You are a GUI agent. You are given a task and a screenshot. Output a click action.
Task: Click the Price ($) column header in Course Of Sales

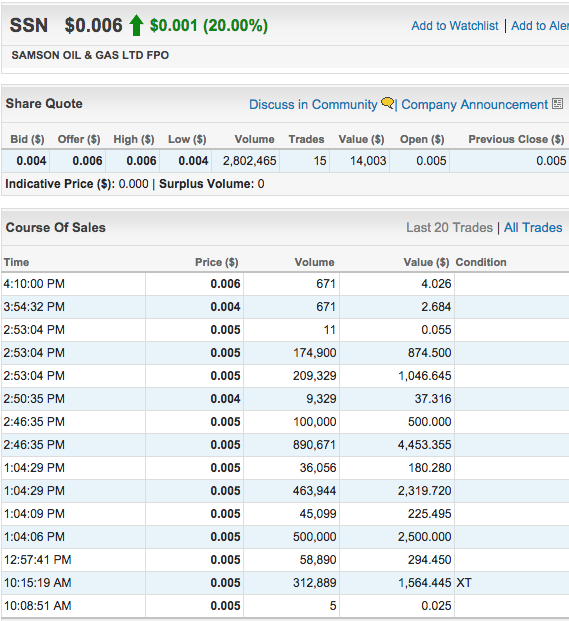click(x=216, y=262)
